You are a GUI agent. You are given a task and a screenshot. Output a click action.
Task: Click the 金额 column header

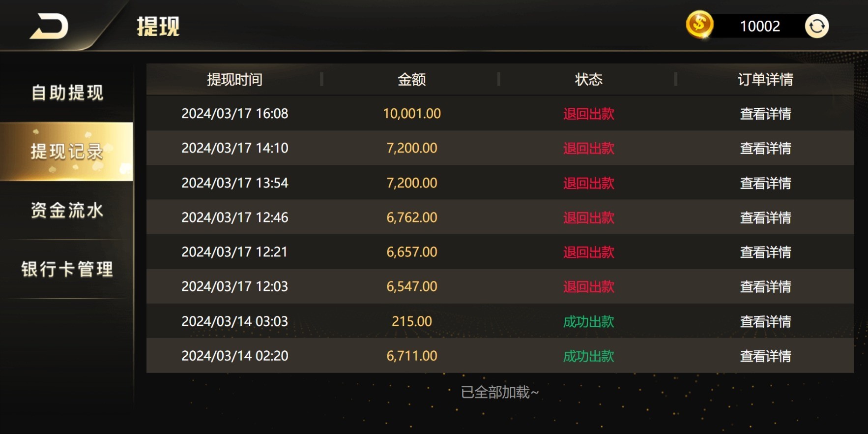pyautogui.click(x=411, y=79)
